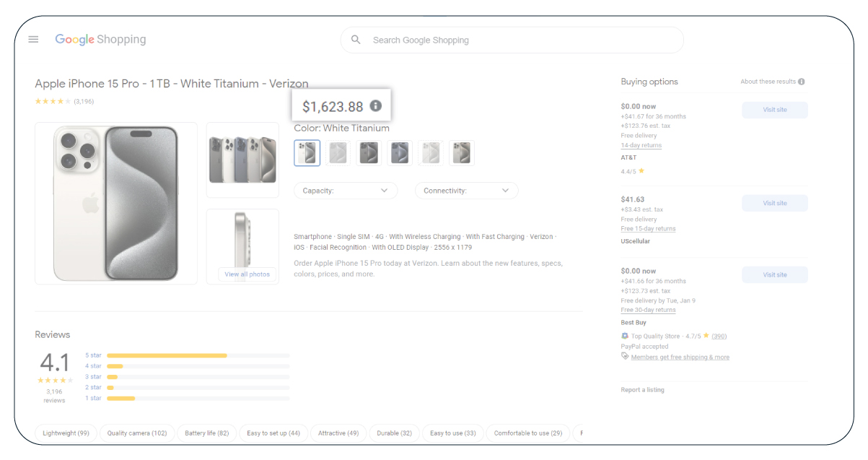Open Members get free shipping & more link
868x460 pixels.
[680, 357]
